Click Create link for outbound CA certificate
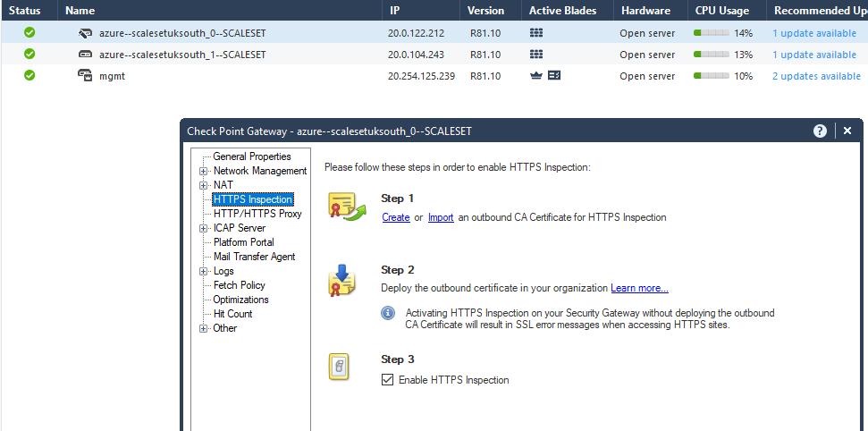This screenshot has height=431, width=868. [x=396, y=217]
